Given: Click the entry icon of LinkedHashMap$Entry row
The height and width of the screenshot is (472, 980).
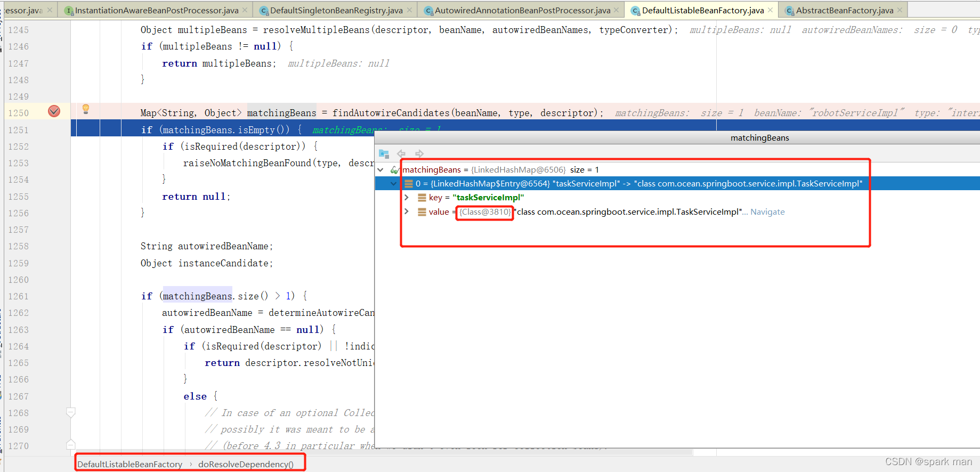Looking at the screenshot, I should [409, 184].
